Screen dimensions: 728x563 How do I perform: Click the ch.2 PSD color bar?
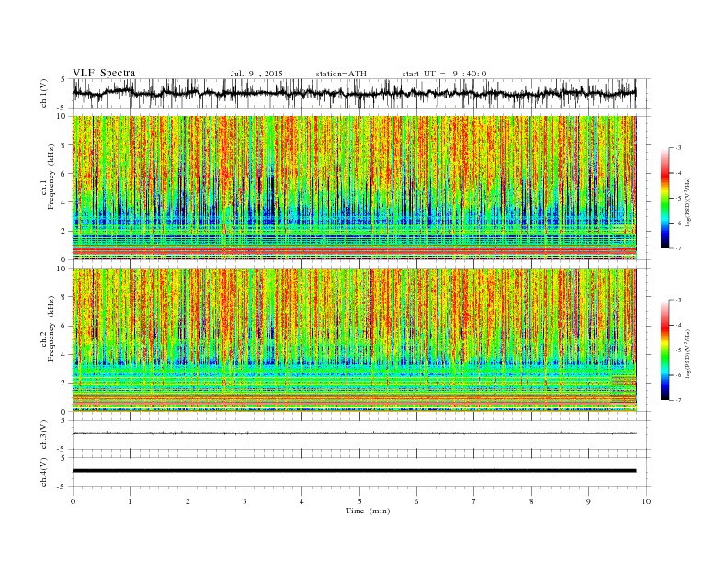point(665,350)
